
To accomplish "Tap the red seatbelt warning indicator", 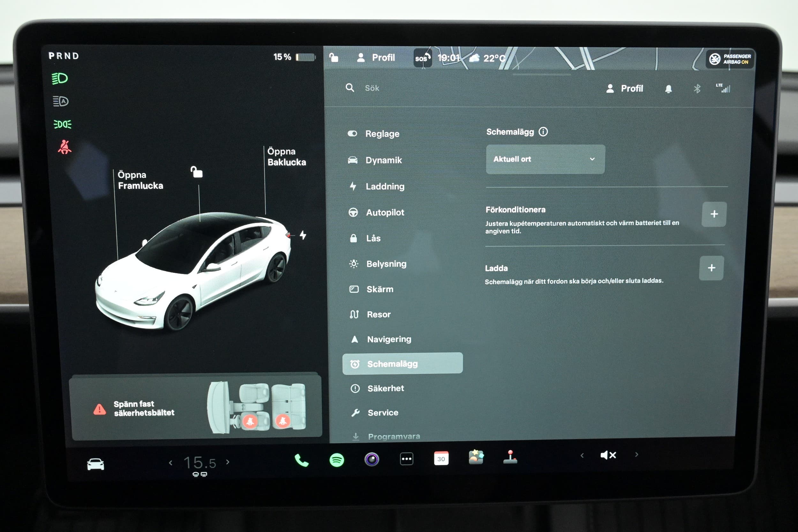I will pyautogui.click(x=64, y=147).
